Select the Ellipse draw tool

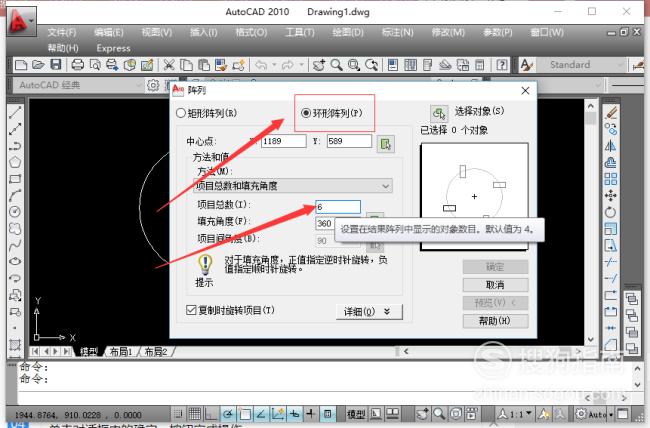point(15,261)
